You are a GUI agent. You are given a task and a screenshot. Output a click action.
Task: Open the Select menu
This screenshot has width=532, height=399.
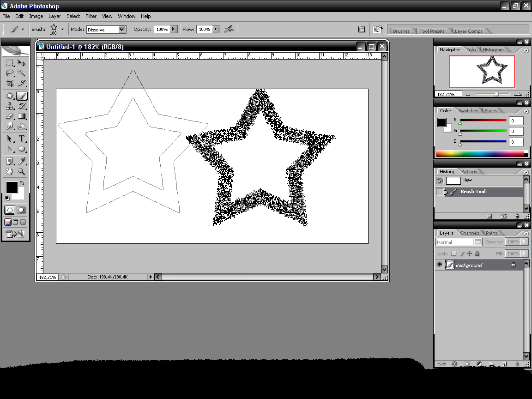pyautogui.click(x=73, y=16)
